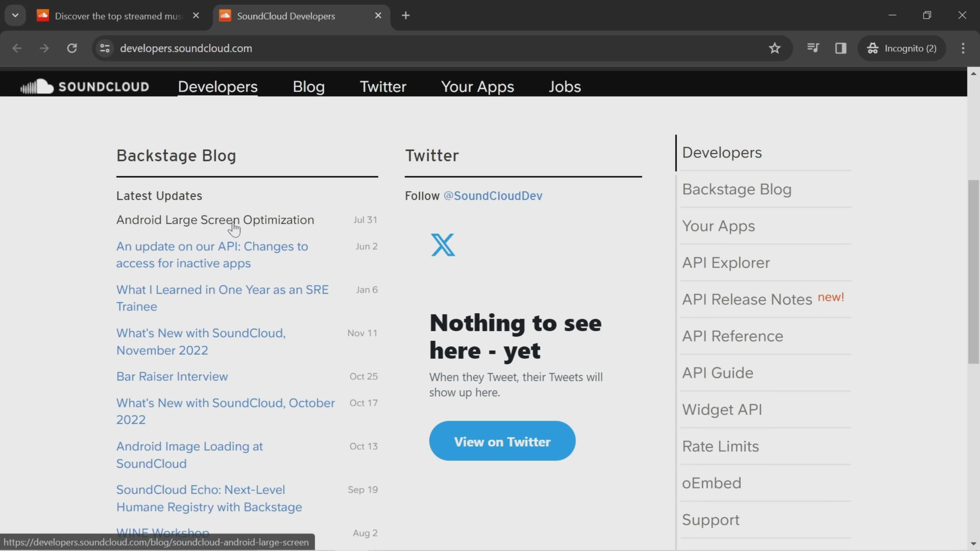Bookmark this tab with the star icon

(775, 48)
